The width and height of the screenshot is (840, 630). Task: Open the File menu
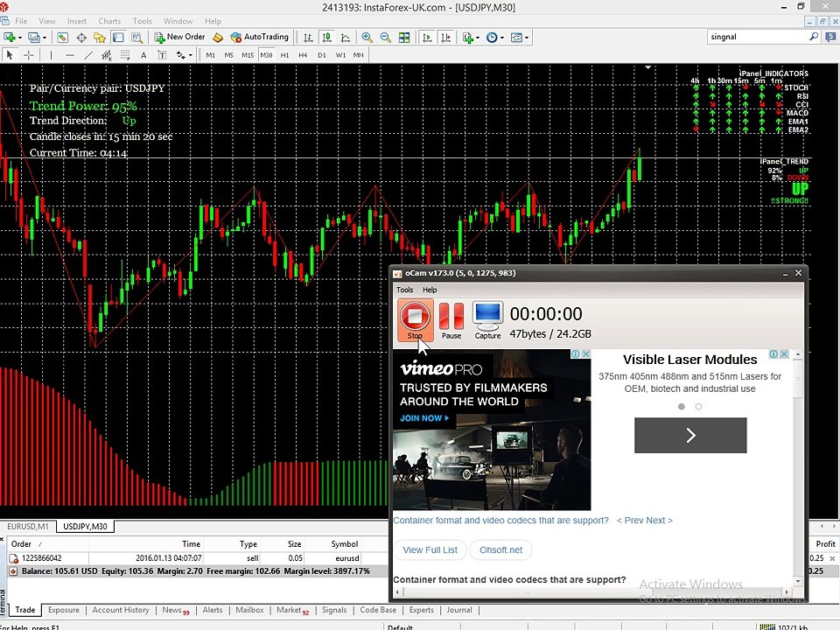click(x=21, y=21)
